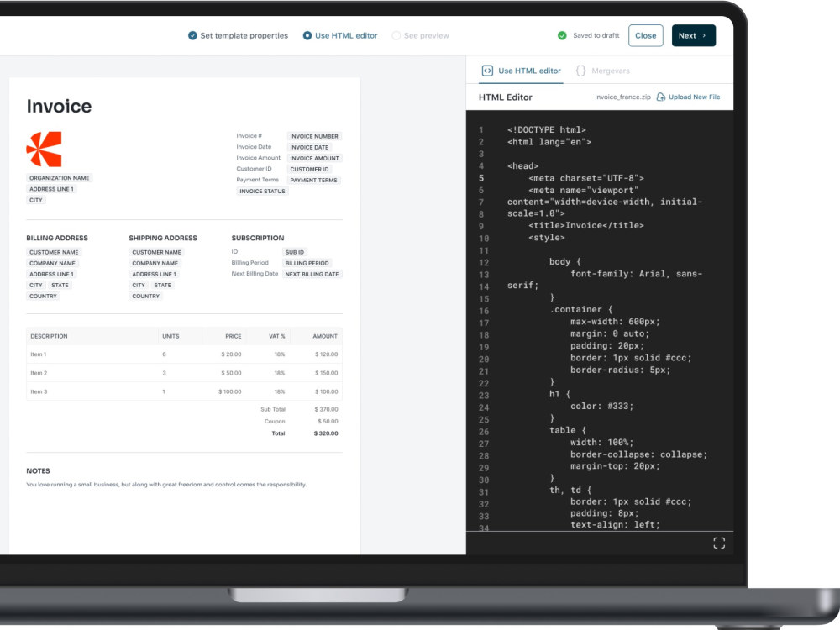Click the Item 2 amount $ 150.00
The image size is (840, 630).
[326, 374]
